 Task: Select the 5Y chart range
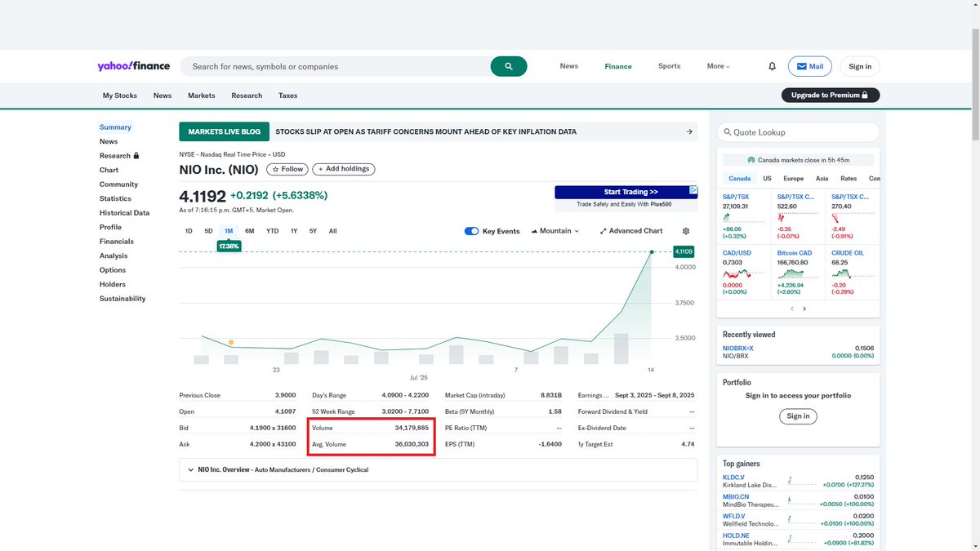(313, 231)
